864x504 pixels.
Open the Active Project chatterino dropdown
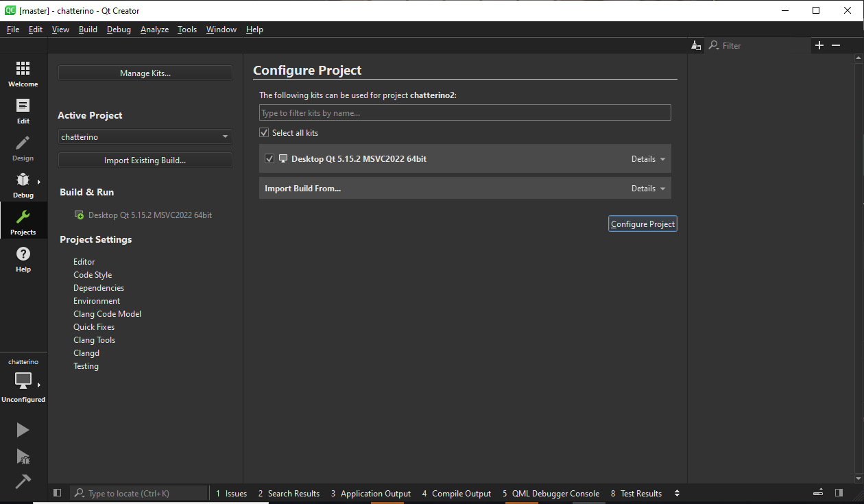[145, 137]
